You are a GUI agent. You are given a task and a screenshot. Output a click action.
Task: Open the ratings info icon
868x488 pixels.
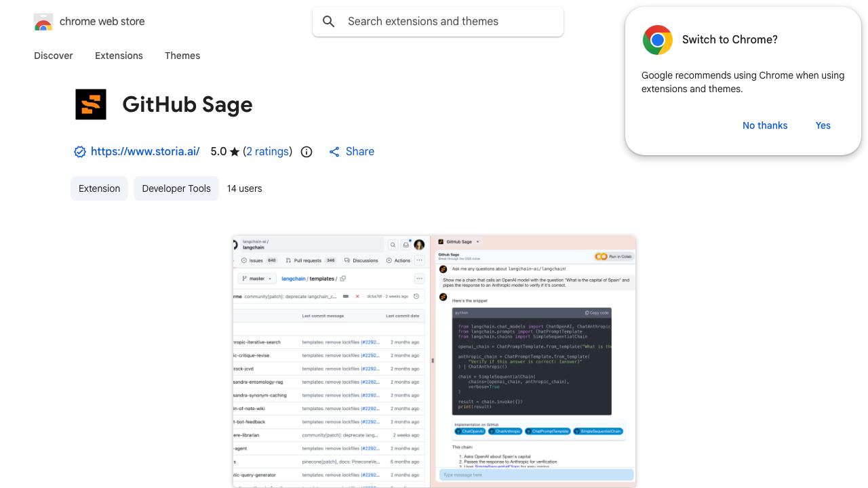pyautogui.click(x=307, y=152)
